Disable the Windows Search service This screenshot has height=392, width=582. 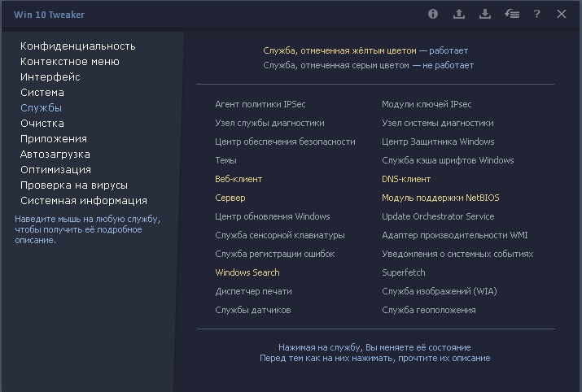(247, 272)
